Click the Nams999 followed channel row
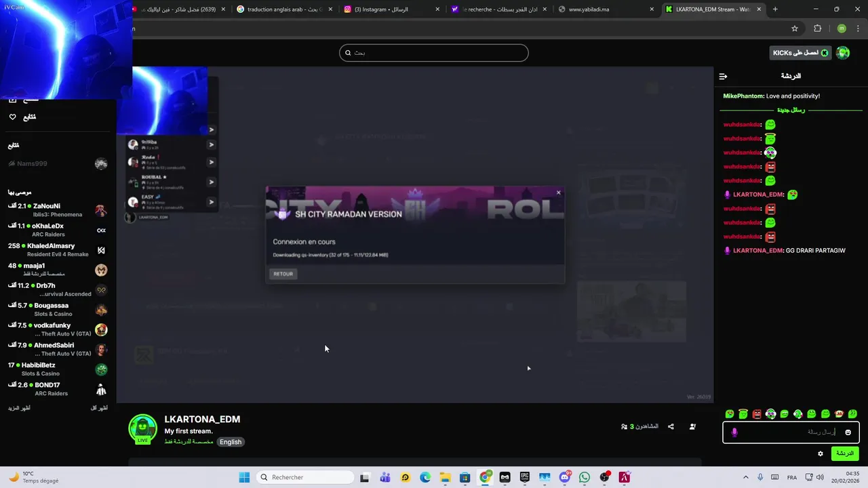868x488 pixels. pos(58,163)
